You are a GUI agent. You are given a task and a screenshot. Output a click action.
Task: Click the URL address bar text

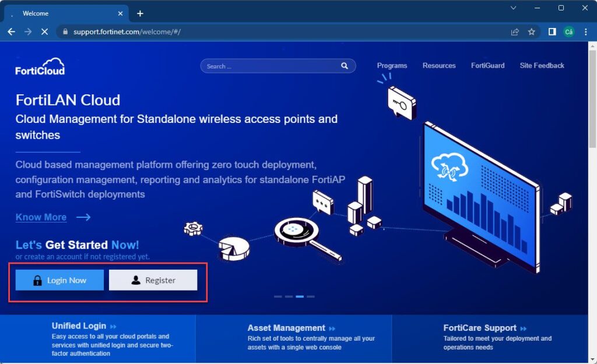coord(127,32)
